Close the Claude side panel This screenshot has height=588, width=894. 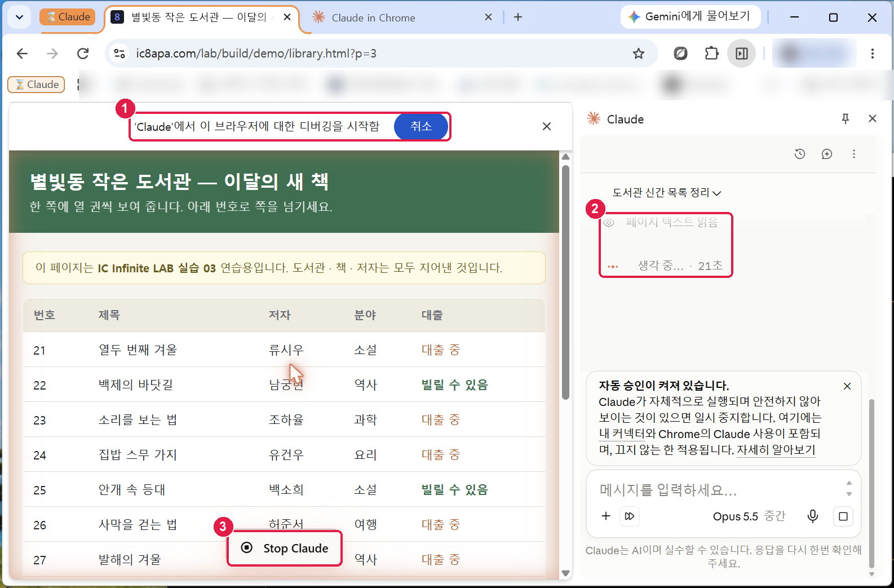[873, 118]
